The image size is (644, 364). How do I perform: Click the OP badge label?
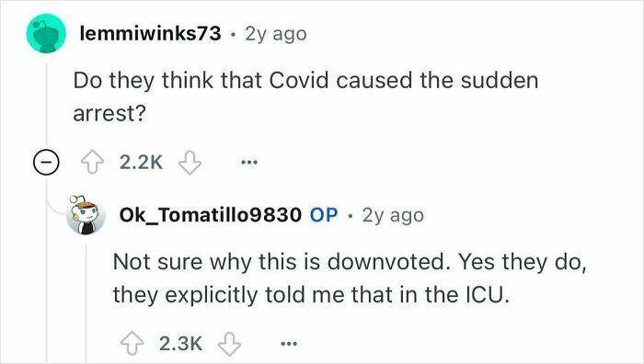click(324, 214)
